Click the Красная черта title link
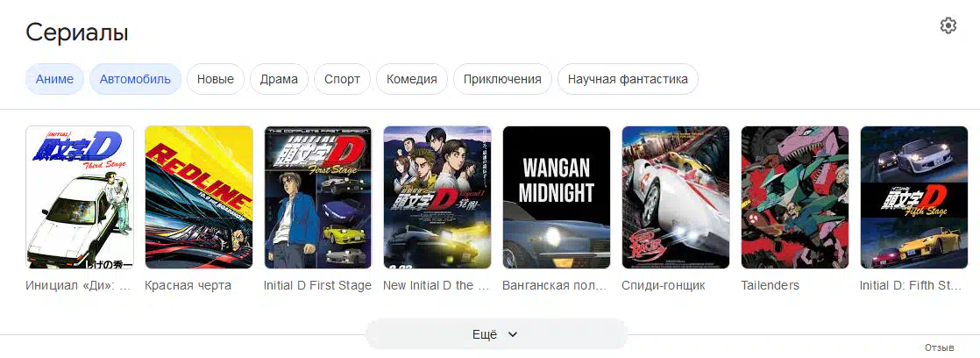 (x=188, y=285)
